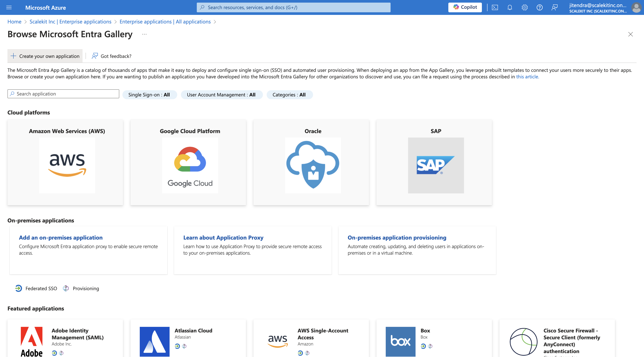This screenshot has height=357, width=644.
Task: Select the Oracle cloud platform tile
Action: pyautogui.click(x=311, y=162)
